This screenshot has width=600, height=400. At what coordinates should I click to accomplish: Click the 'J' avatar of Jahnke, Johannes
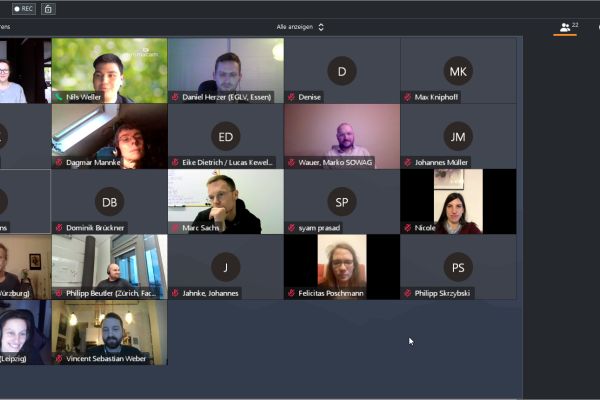[225, 266]
